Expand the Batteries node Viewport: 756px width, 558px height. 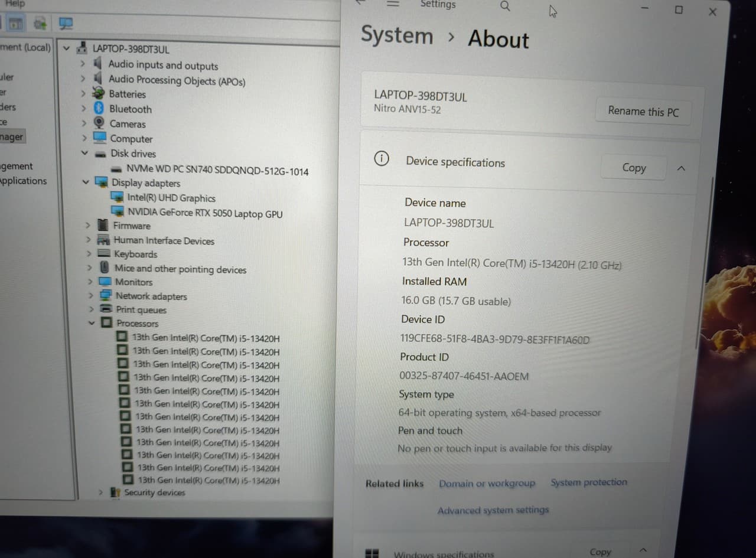click(83, 93)
